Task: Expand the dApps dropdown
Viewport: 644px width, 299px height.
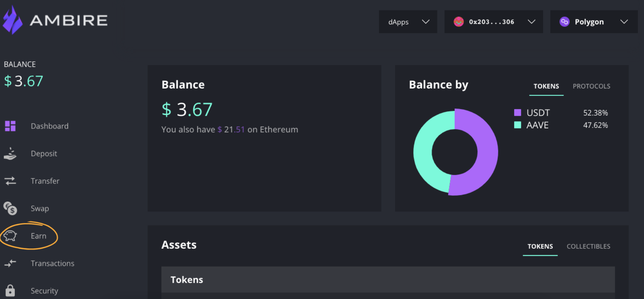Action: [408, 22]
